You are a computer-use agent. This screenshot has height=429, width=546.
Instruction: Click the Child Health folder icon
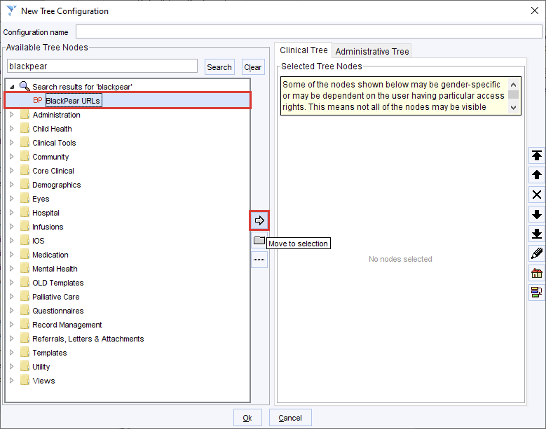click(x=24, y=128)
